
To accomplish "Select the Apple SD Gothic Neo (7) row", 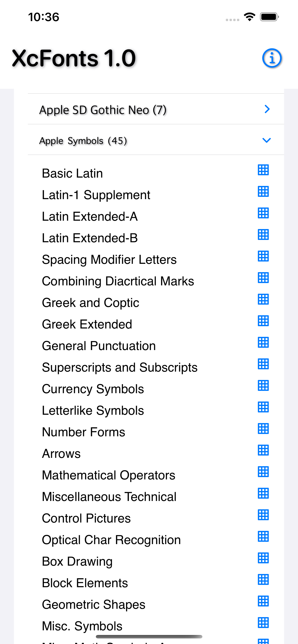I will coord(103,110).
